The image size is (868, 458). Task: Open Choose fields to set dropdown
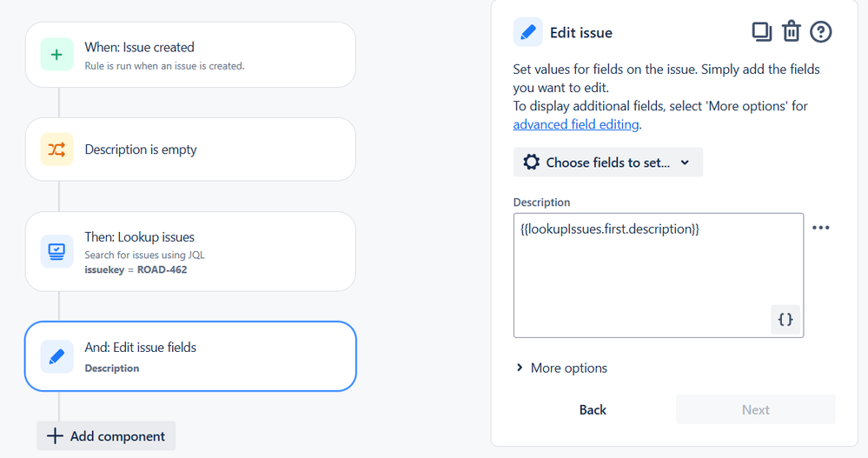[x=608, y=163]
